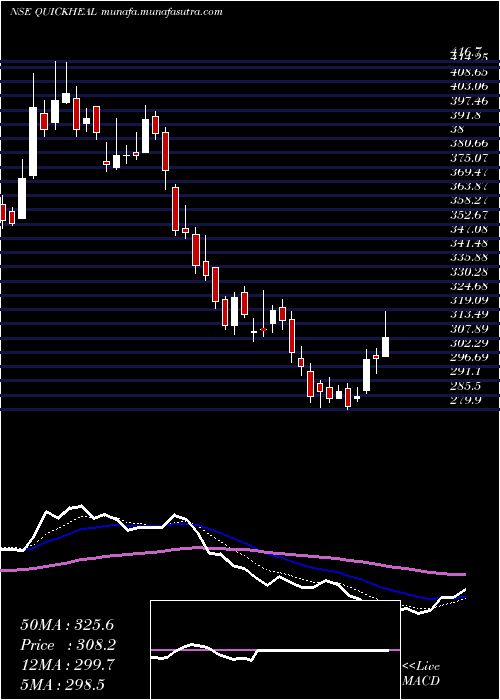500x700 pixels.
Task: Click the 341.48 price level label
Action: pos(470,243)
